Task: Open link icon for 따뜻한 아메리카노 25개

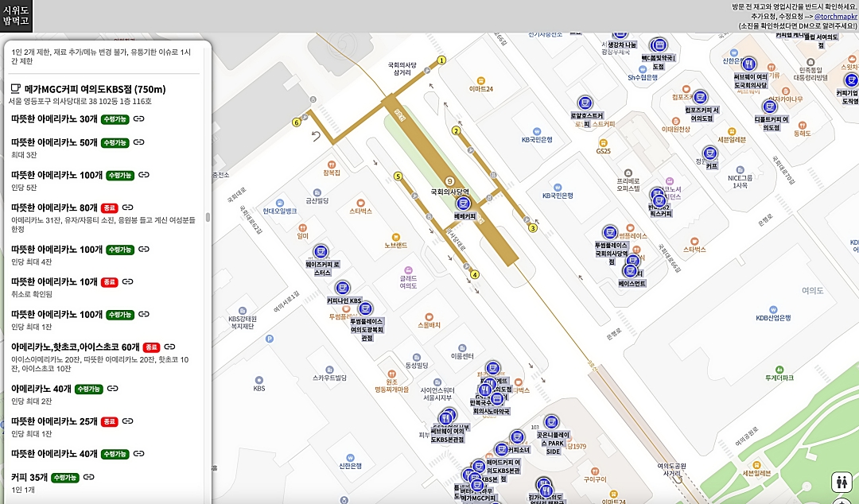Action: (x=127, y=421)
